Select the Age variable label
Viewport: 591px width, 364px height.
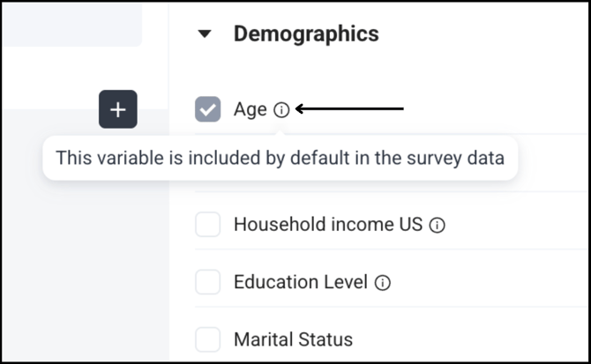[251, 109]
